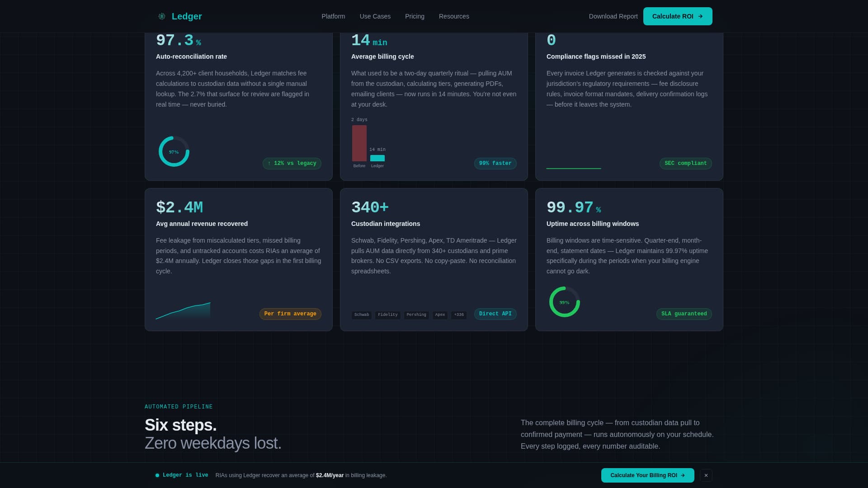Click 'Avg annual revenue recovered' heading

202,224
